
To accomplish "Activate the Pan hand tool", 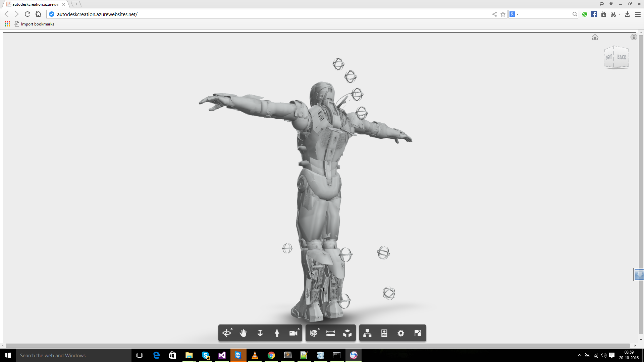I will click(x=243, y=333).
